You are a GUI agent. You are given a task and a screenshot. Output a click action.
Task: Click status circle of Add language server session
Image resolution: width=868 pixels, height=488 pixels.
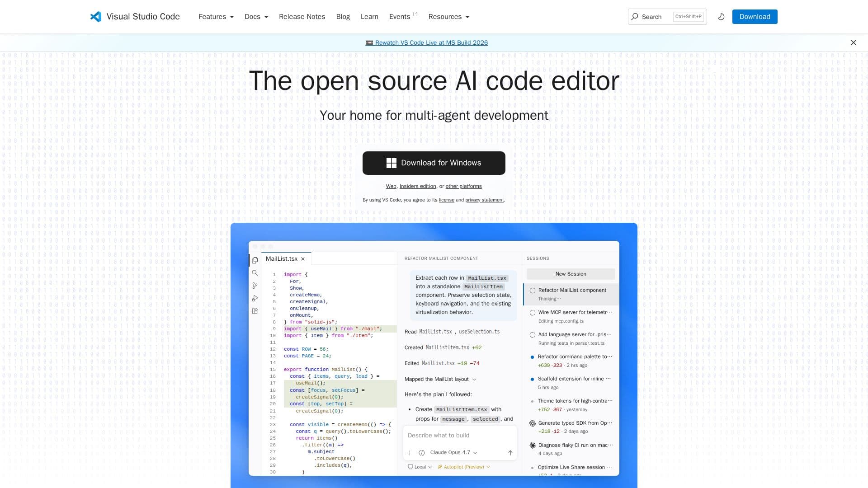[533, 335]
